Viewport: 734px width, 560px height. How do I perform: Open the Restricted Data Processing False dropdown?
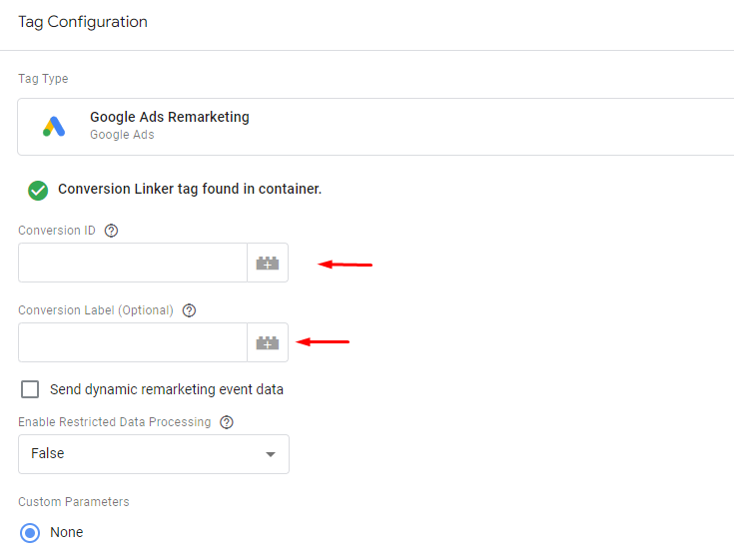154,454
